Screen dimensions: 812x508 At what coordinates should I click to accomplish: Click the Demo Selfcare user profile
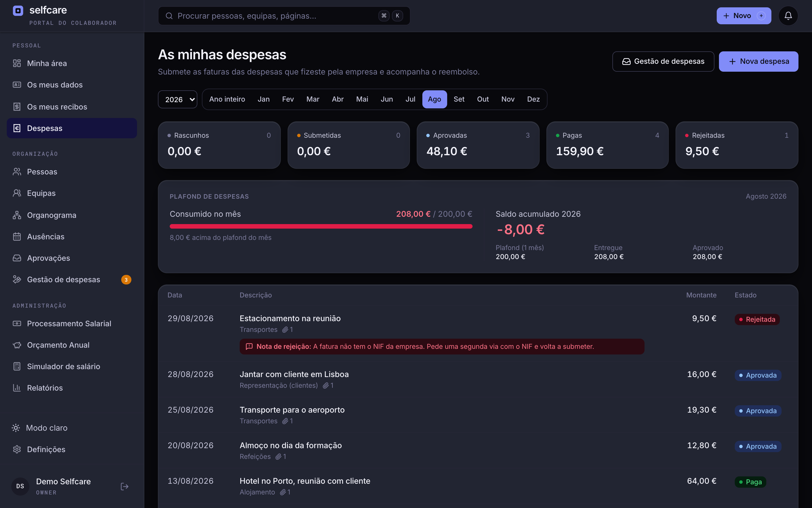click(63, 486)
